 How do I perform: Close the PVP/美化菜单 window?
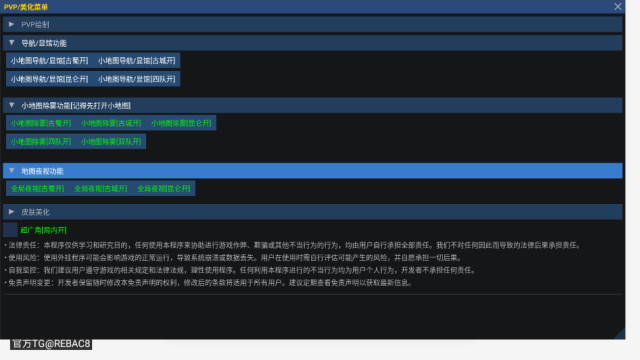coord(618,7)
